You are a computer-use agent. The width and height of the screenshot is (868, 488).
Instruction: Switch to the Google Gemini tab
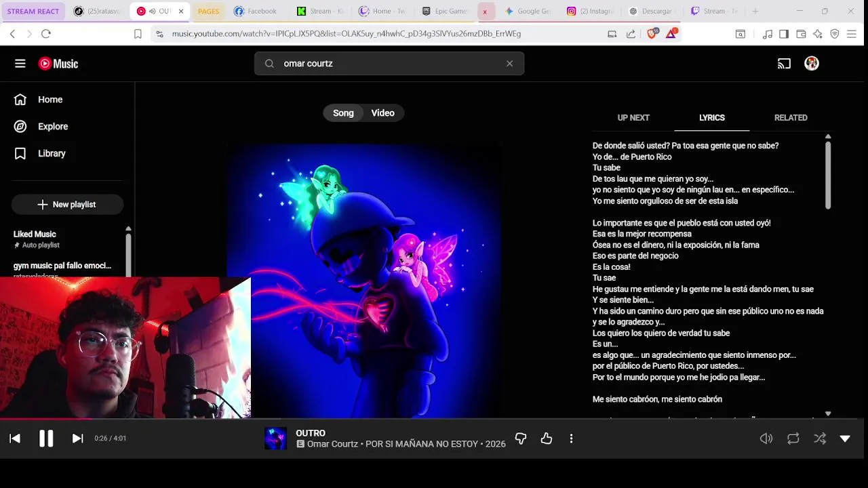coord(528,12)
